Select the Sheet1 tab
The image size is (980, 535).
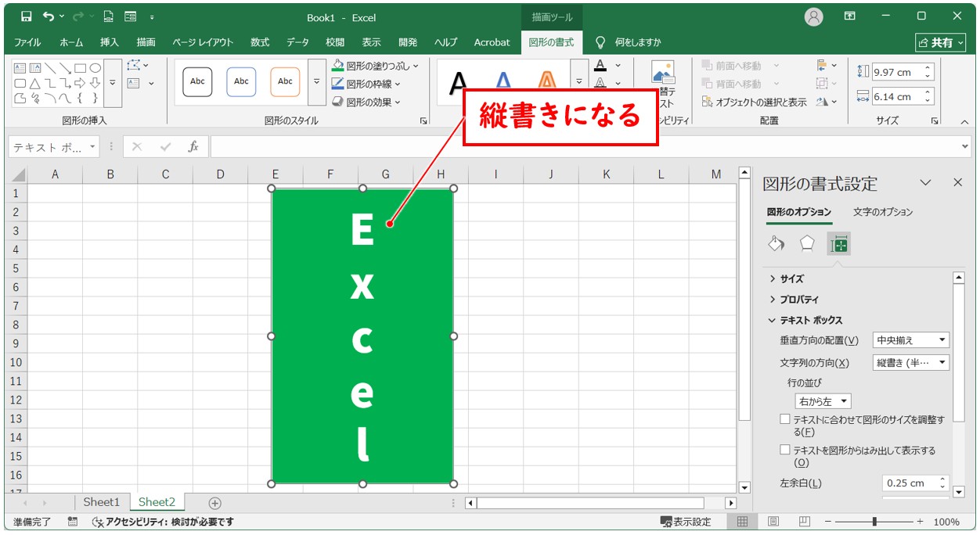tap(102, 502)
